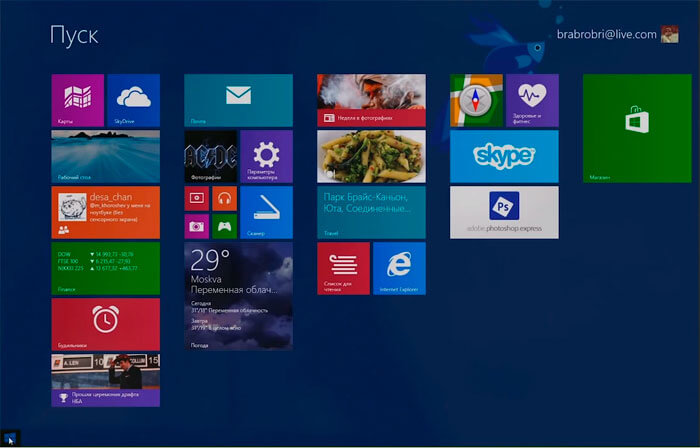Open the SkyDrive cloud tile
Image resolution: width=700 pixels, height=448 pixels.
[133, 100]
